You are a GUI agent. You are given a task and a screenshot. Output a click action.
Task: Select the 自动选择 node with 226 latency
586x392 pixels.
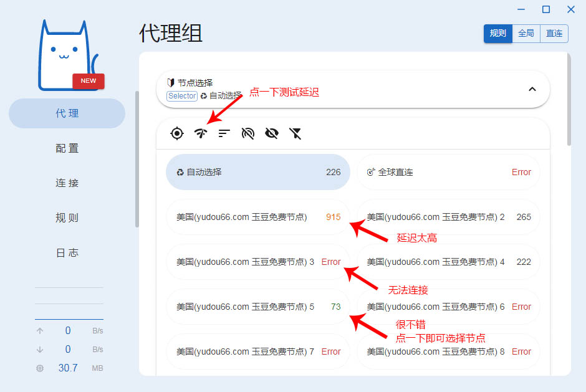pos(258,172)
